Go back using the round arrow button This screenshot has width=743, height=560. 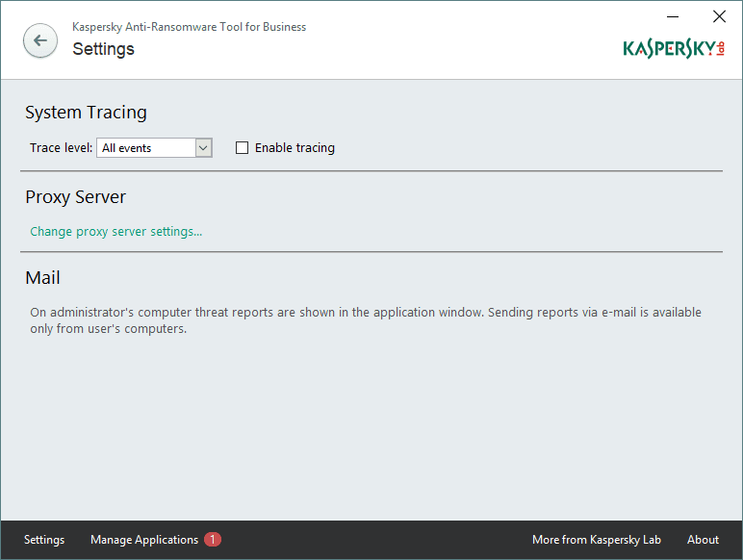coord(40,40)
